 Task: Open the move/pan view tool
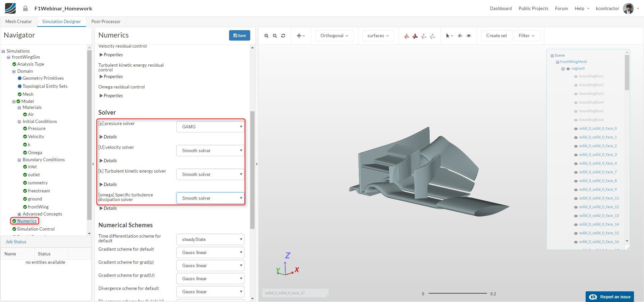(301, 36)
